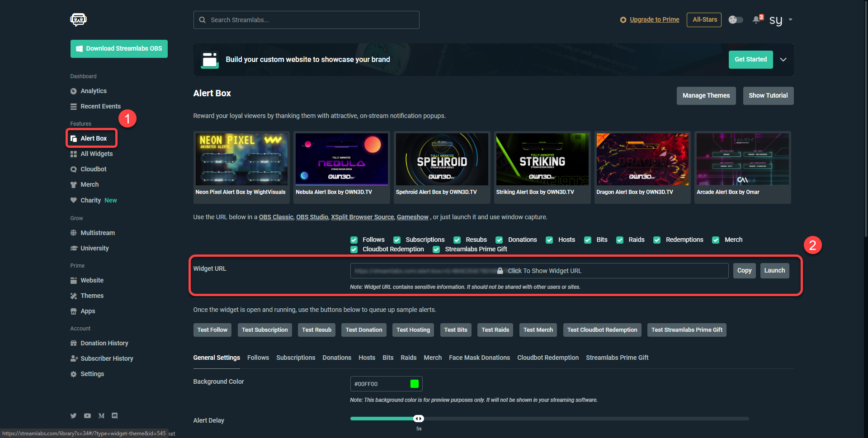This screenshot has height=438, width=868.
Task: Click to show the Widget URL
Action: coord(539,271)
